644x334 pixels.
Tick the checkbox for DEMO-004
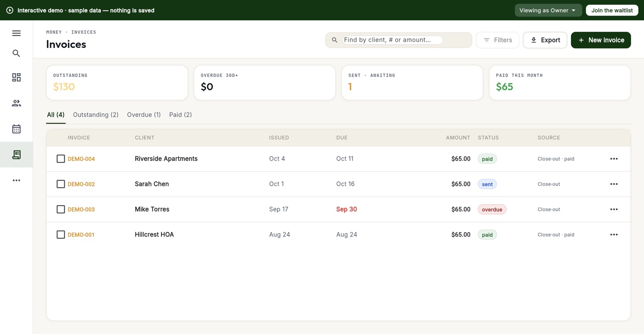pos(61,159)
